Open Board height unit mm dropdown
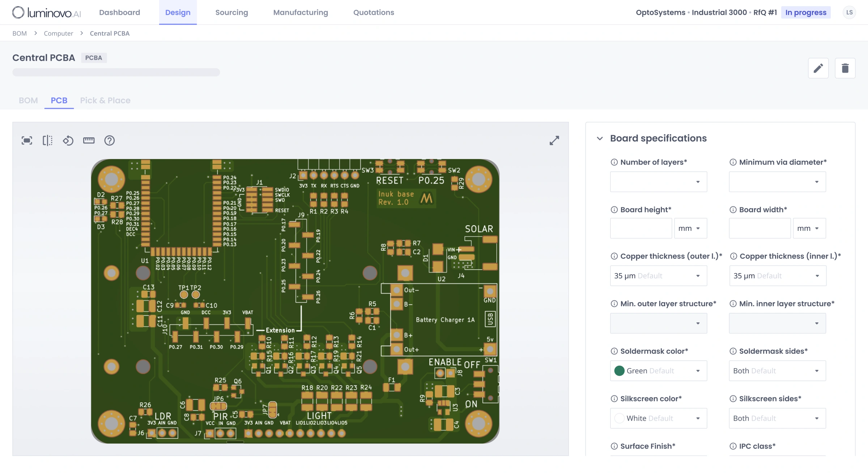Screen dimensions: 868x473 coord(690,228)
